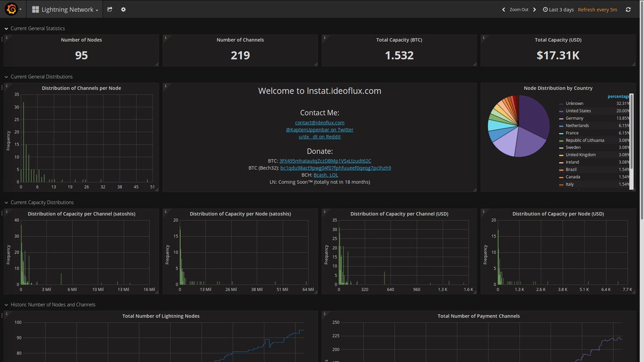Open Total Capacity (USD) panel title menu

tap(558, 40)
